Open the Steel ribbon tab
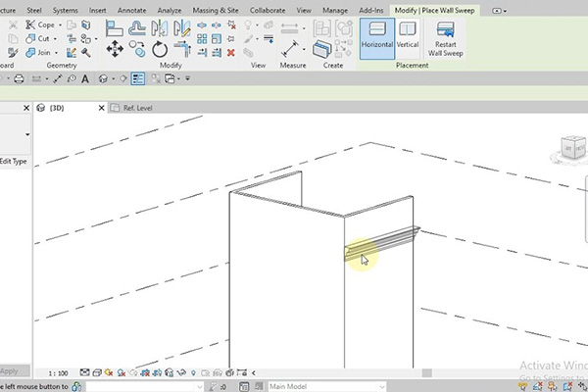Screen dimensions: 588x392 tap(34, 11)
